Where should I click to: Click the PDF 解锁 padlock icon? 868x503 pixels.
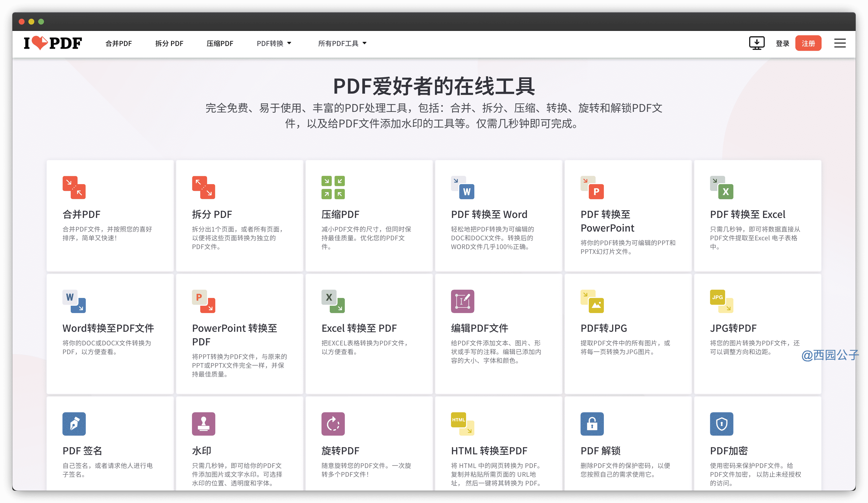[x=592, y=424]
